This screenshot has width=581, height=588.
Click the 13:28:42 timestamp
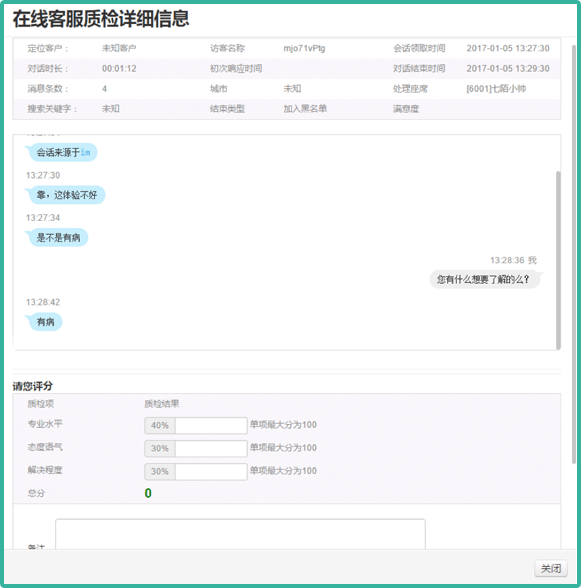(43, 302)
